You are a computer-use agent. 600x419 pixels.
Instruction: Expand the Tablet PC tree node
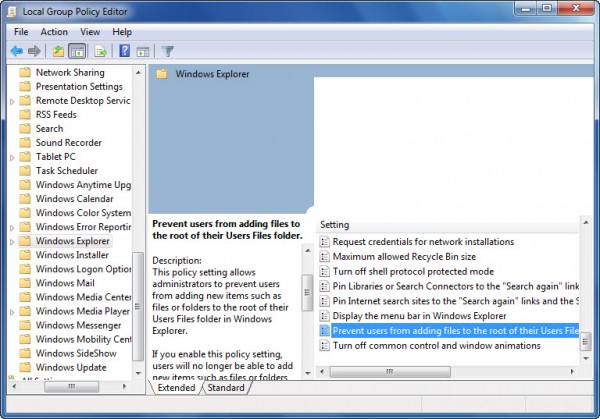(x=12, y=157)
